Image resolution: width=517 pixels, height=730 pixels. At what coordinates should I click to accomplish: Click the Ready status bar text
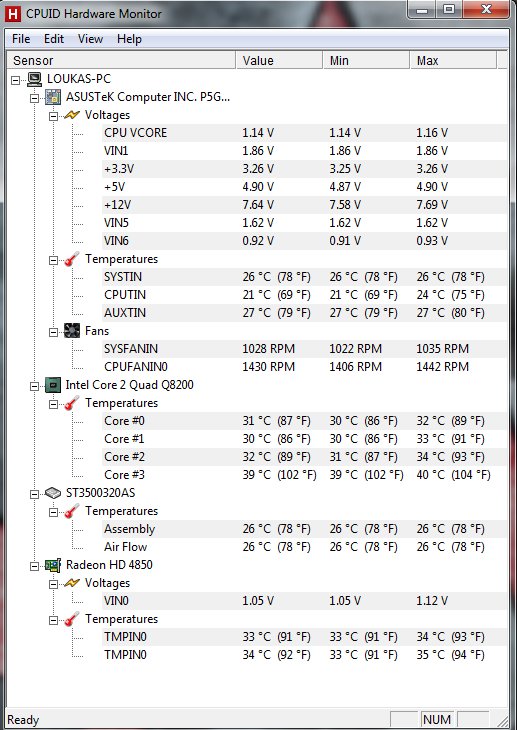coord(23,720)
